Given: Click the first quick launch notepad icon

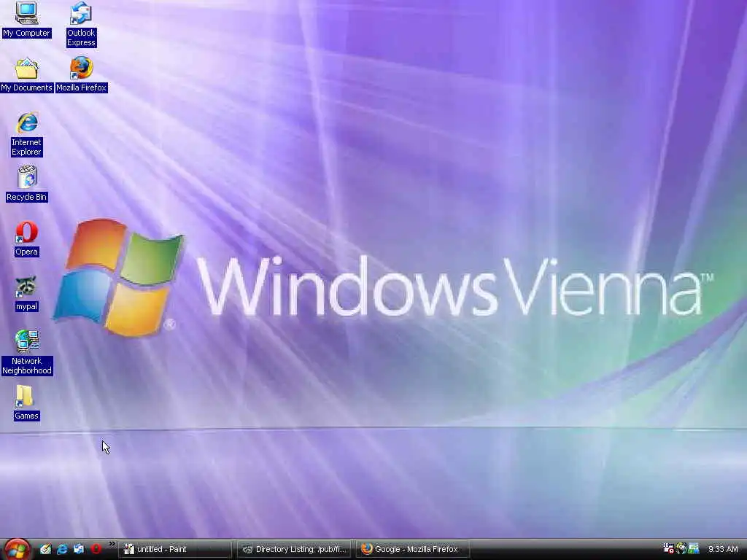Looking at the screenshot, I should pyautogui.click(x=45, y=549).
